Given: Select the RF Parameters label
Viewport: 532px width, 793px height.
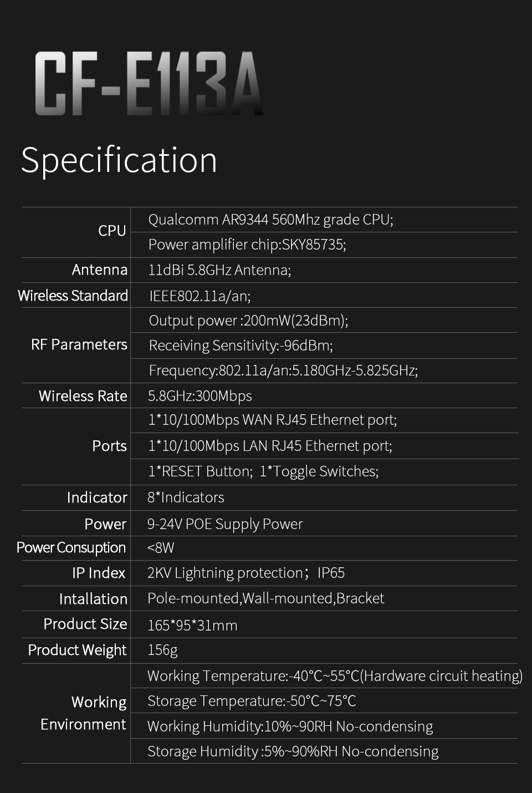Looking at the screenshot, I should [x=79, y=344].
